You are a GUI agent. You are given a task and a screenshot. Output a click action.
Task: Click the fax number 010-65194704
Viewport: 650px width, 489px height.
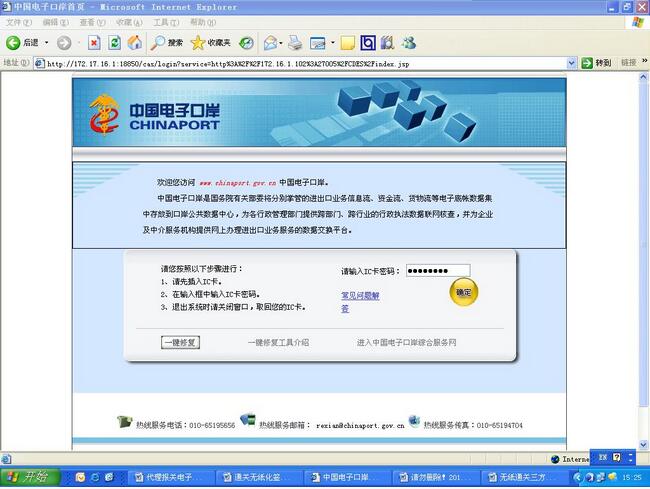(x=500, y=426)
